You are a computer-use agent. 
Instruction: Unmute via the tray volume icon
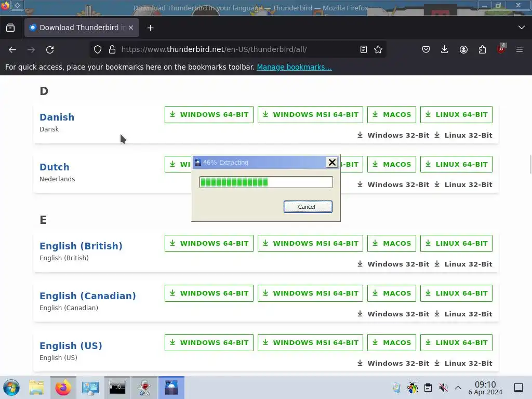tap(443, 388)
